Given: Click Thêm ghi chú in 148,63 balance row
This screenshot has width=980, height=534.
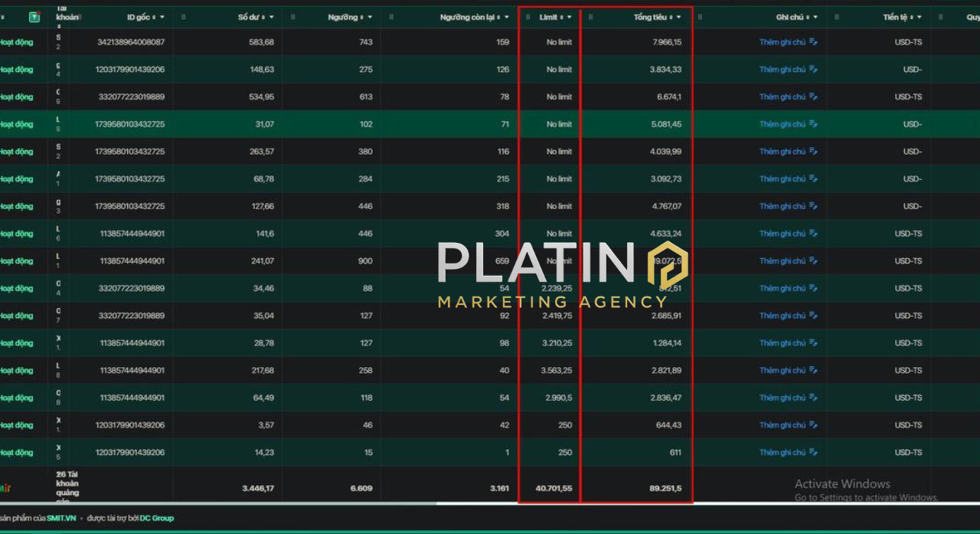Looking at the screenshot, I should [x=782, y=70].
